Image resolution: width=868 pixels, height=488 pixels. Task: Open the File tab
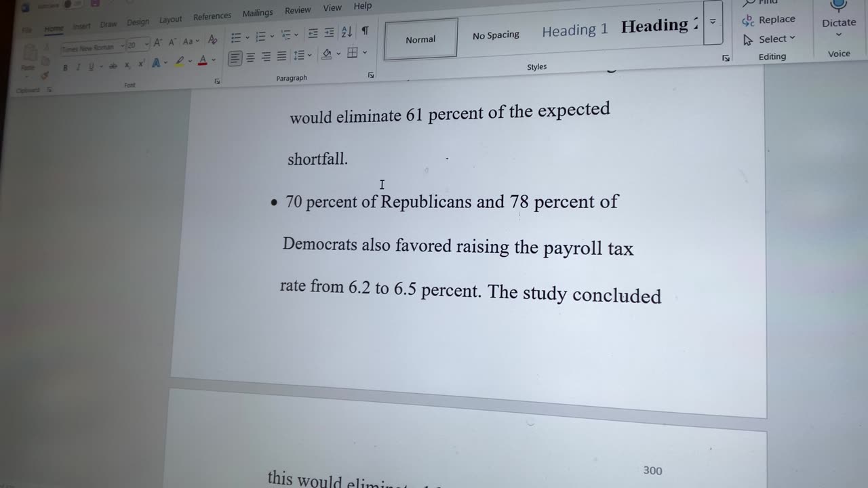(x=26, y=30)
